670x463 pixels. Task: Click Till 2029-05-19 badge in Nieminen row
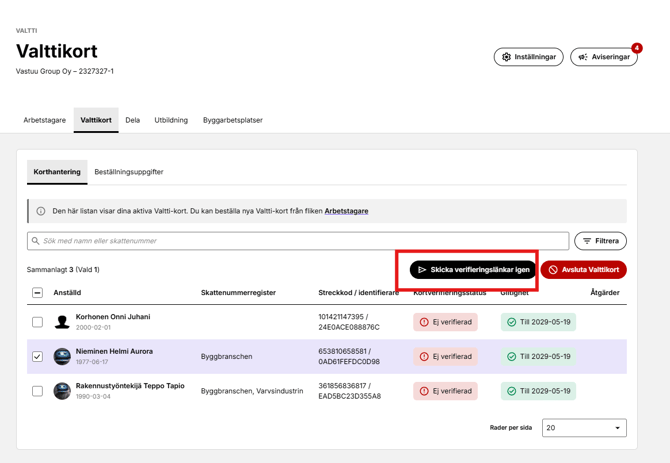pos(538,356)
